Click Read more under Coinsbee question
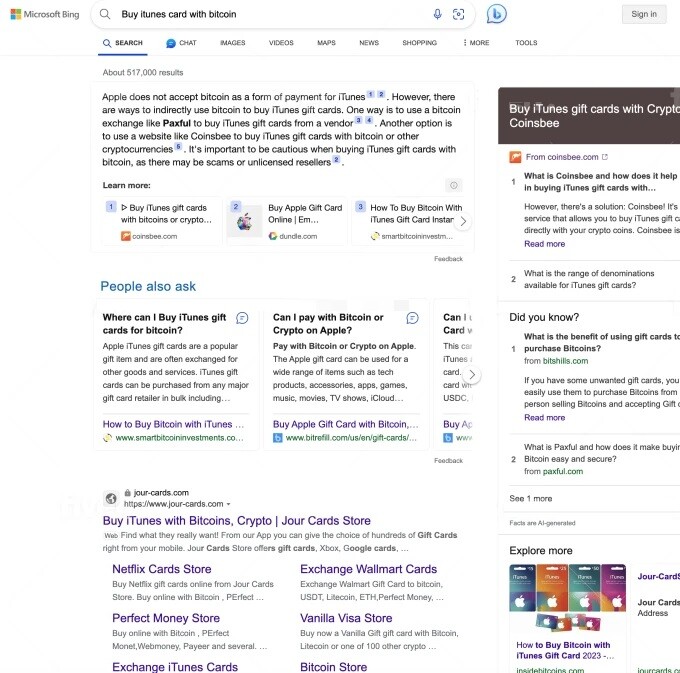This screenshot has width=680, height=673. tap(544, 244)
